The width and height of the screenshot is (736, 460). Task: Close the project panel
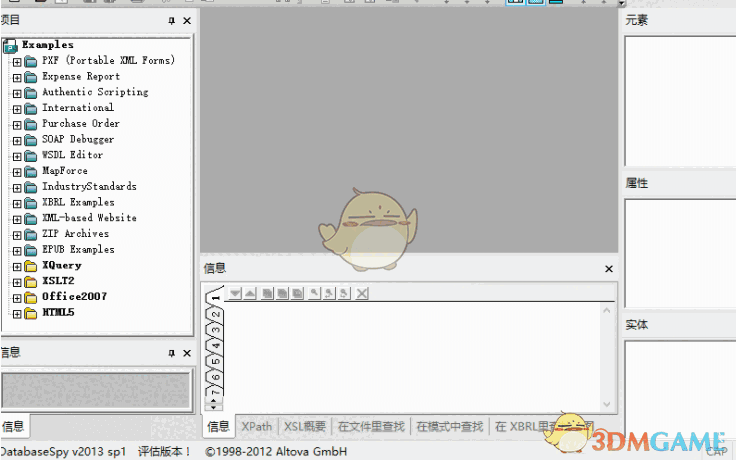coord(187,21)
